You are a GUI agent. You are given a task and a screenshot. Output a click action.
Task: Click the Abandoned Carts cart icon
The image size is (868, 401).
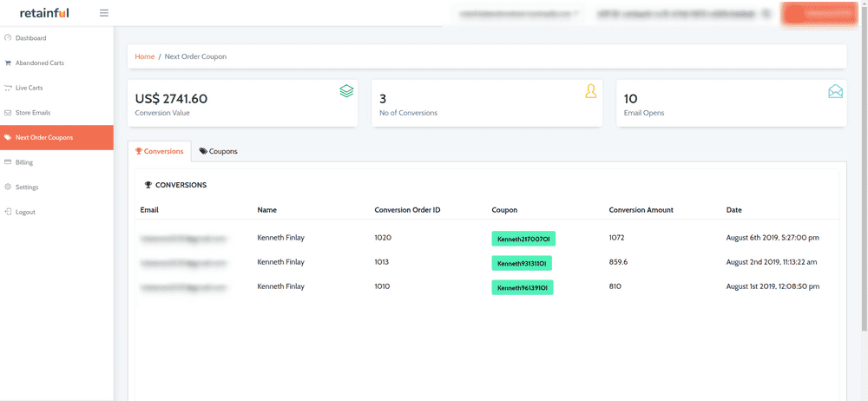tap(8, 63)
